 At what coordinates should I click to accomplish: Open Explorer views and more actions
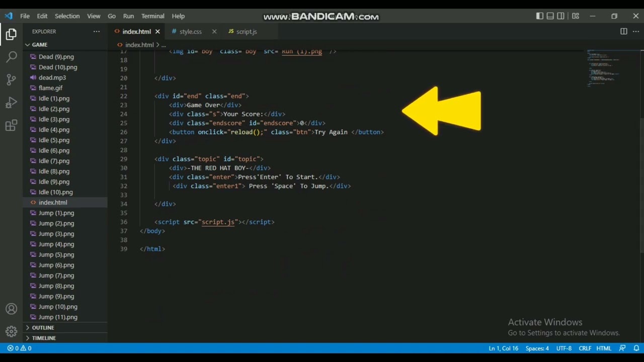[x=96, y=31]
